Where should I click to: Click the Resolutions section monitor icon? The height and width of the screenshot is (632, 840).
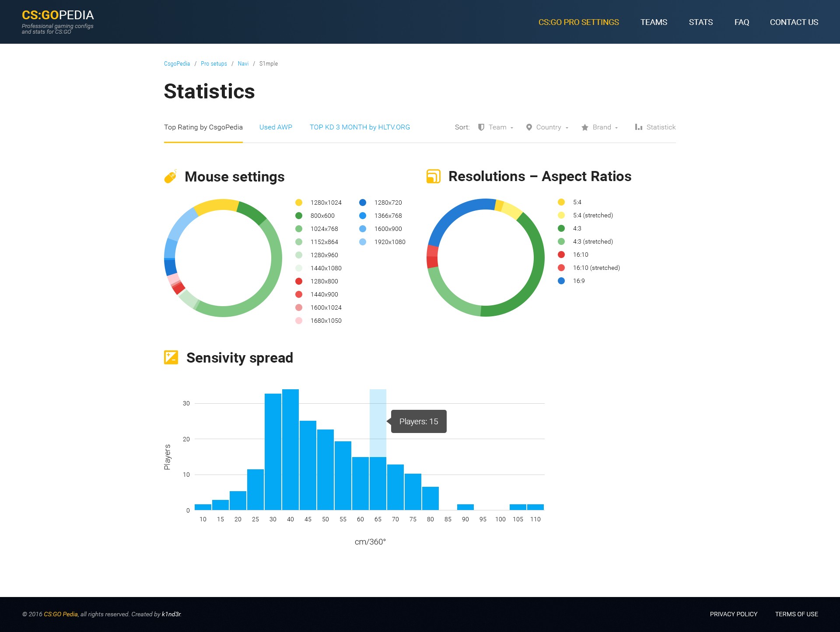pos(433,176)
